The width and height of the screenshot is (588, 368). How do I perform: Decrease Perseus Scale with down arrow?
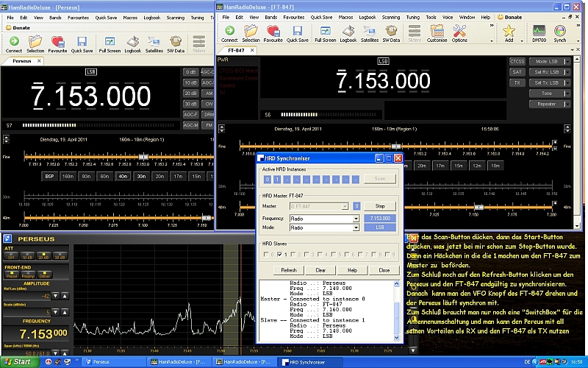(56, 312)
